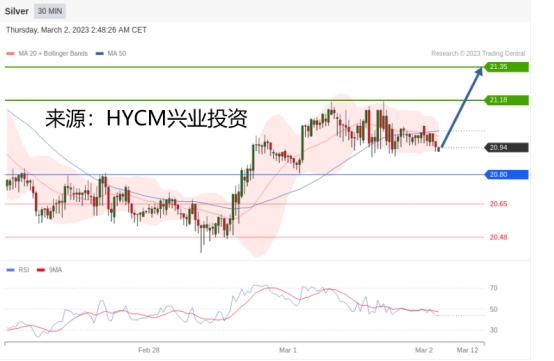Click the Mar 12 date axis label
The width and height of the screenshot is (554, 361).
467,350
